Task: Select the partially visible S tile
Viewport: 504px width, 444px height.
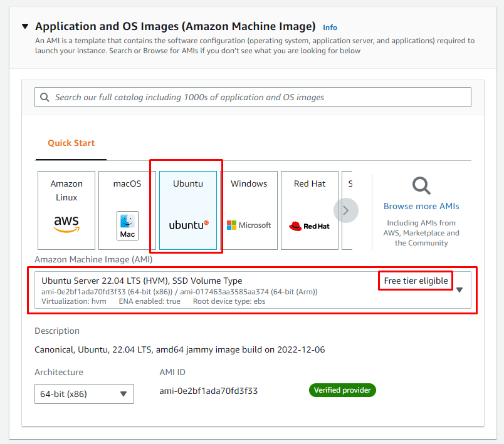Action: pos(347,210)
